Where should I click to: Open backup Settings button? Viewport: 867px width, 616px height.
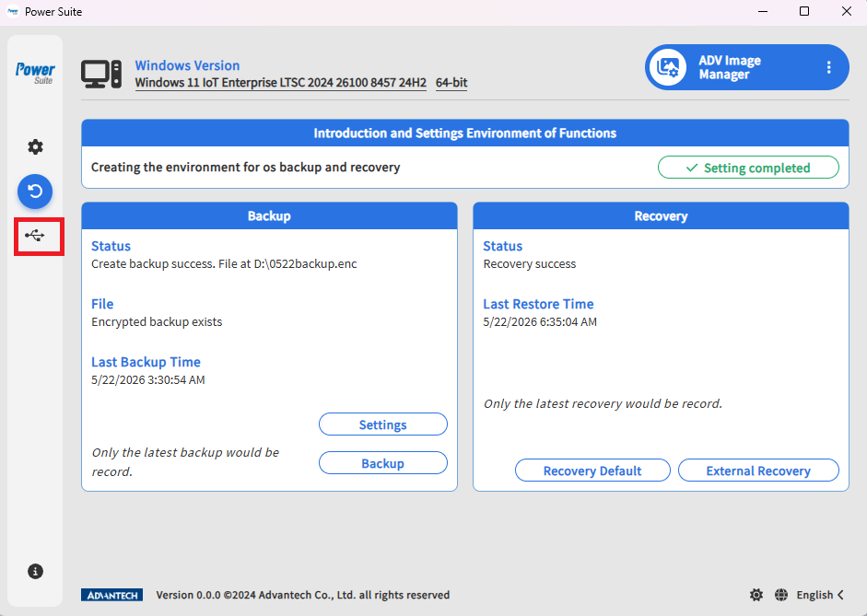(x=382, y=424)
